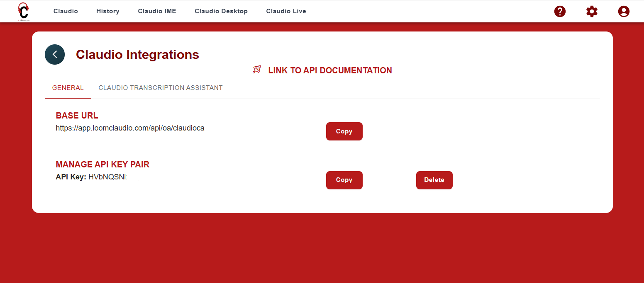Open the Link to API Documentation
Viewport: 644px width, 283px height.
[330, 70]
